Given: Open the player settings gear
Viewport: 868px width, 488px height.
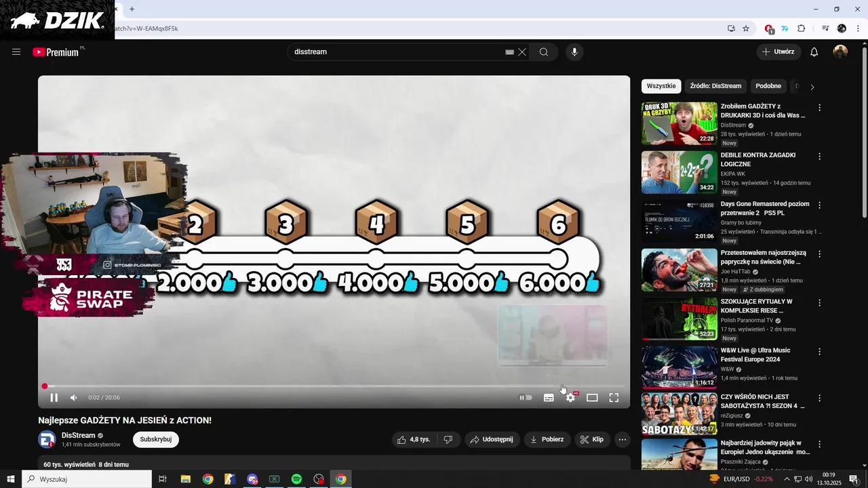Looking at the screenshot, I should (x=570, y=398).
